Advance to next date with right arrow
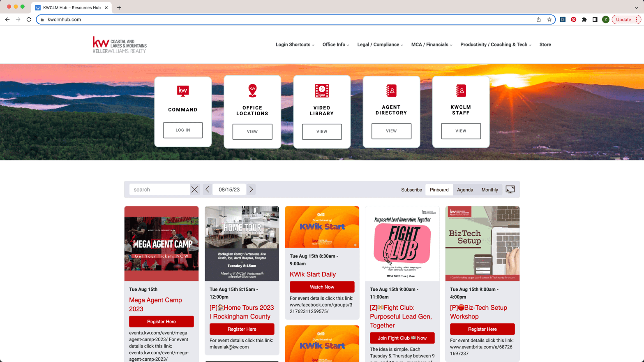644x362 pixels. click(251, 190)
